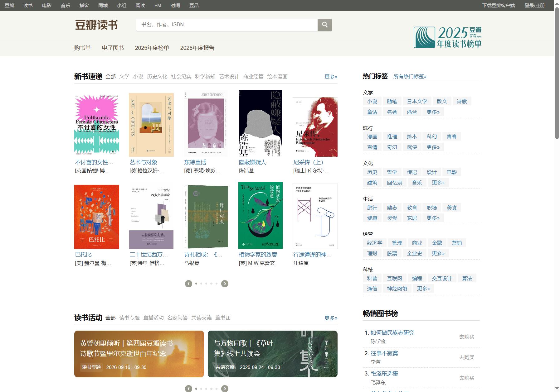Open 2025年度榜单 navigation link
Image resolution: width=560 pixels, height=392 pixels.
point(152,48)
